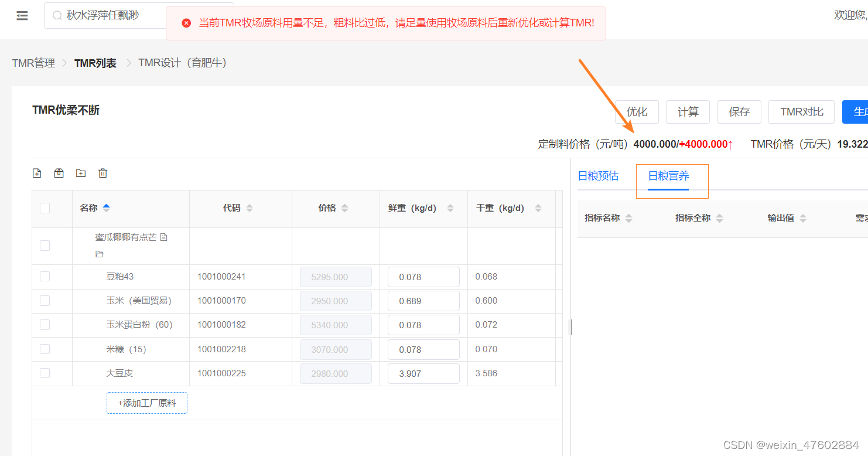
Task: Toggle the select-all header checkbox
Action: [45, 207]
